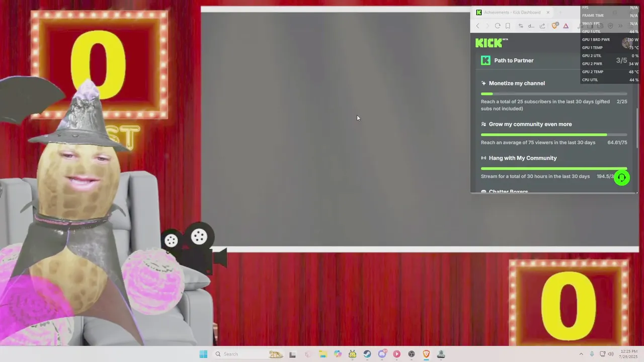This screenshot has width=644, height=362.
Task: Click the 30 hours stream progress bar
Action: pyautogui.click(x=554, y=168)
